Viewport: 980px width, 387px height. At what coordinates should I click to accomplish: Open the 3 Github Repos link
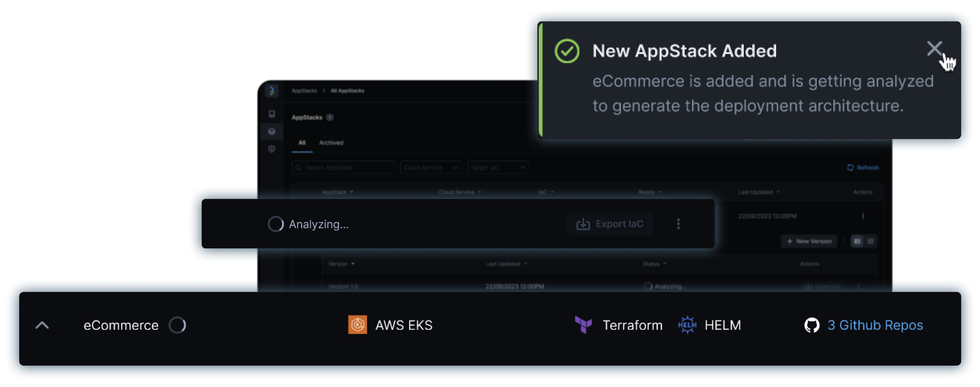pos(875,325)
